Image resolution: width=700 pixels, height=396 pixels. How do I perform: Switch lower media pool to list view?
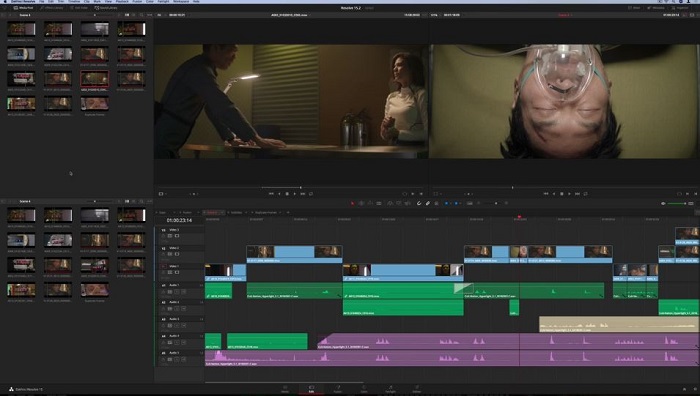(133, 201)
